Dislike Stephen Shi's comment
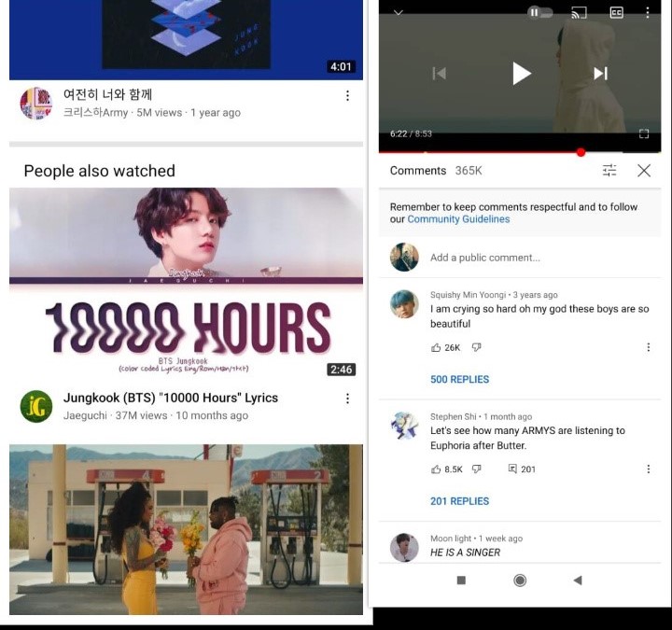 click(x=476, y=469)
